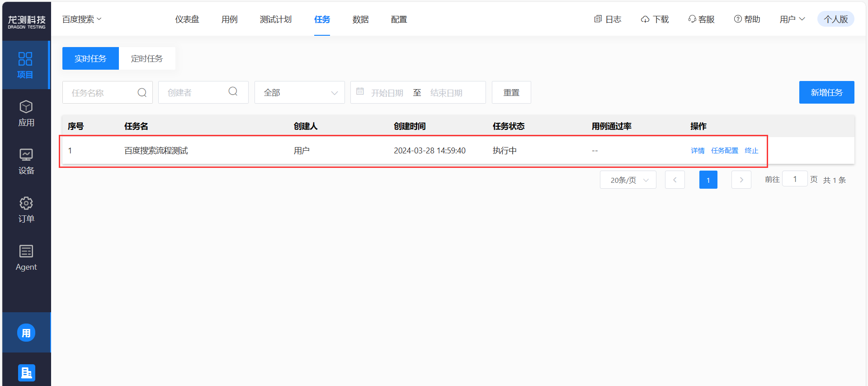Open the 数据 tab
The image size is (868, 386).
pyautogui.click(x=361, y=19)
